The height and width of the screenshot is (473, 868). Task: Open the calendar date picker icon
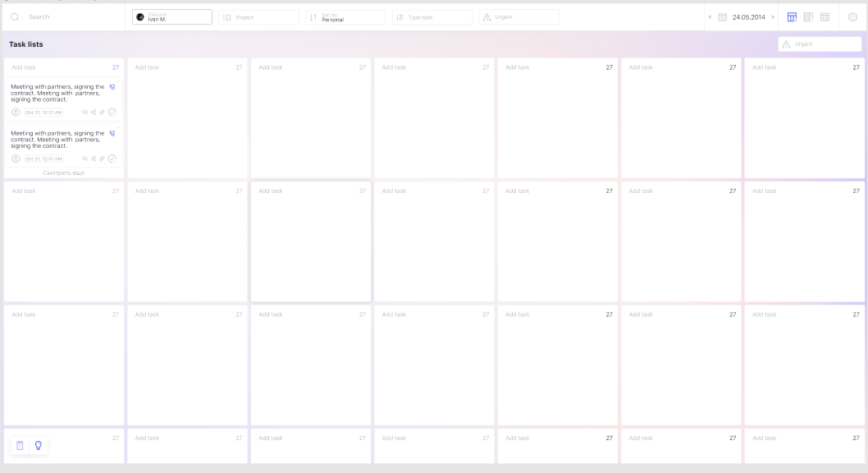pos(723,17)
